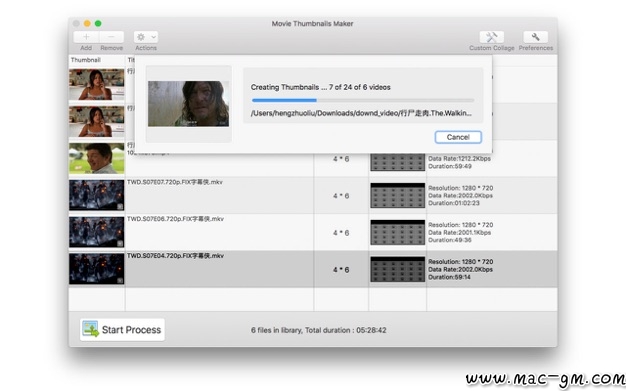The width and height of the screenshot is (626, 391).
Task: Click Data Rate:2001.1Kbps text
Action: point(460,232)
